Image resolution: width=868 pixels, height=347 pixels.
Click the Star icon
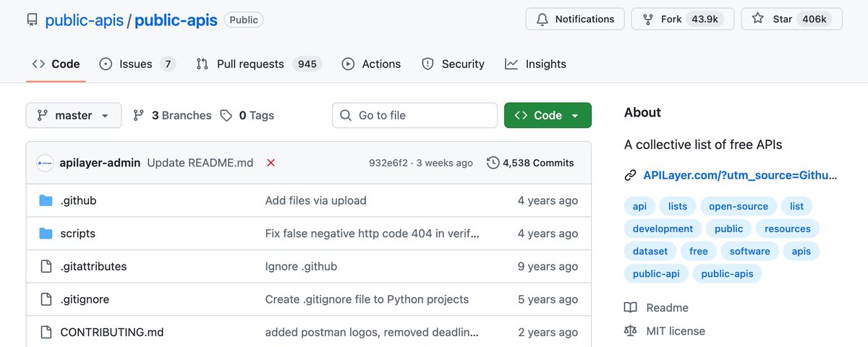tap(758, 20)
